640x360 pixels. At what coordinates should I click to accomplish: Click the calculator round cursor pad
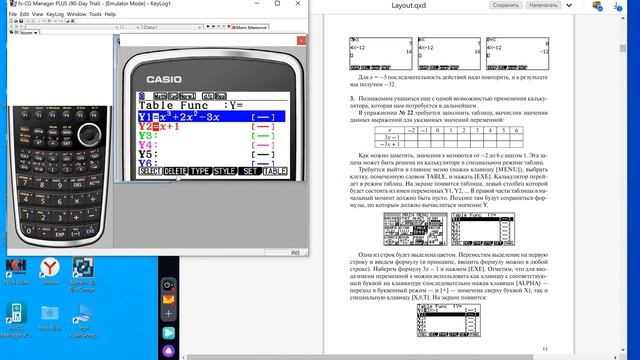tap(89, 135)
